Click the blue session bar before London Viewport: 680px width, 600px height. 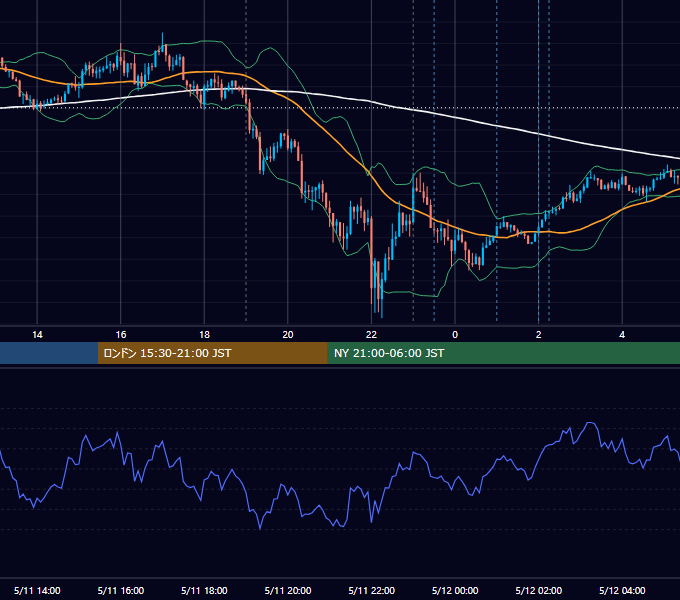tap(49, 353)
